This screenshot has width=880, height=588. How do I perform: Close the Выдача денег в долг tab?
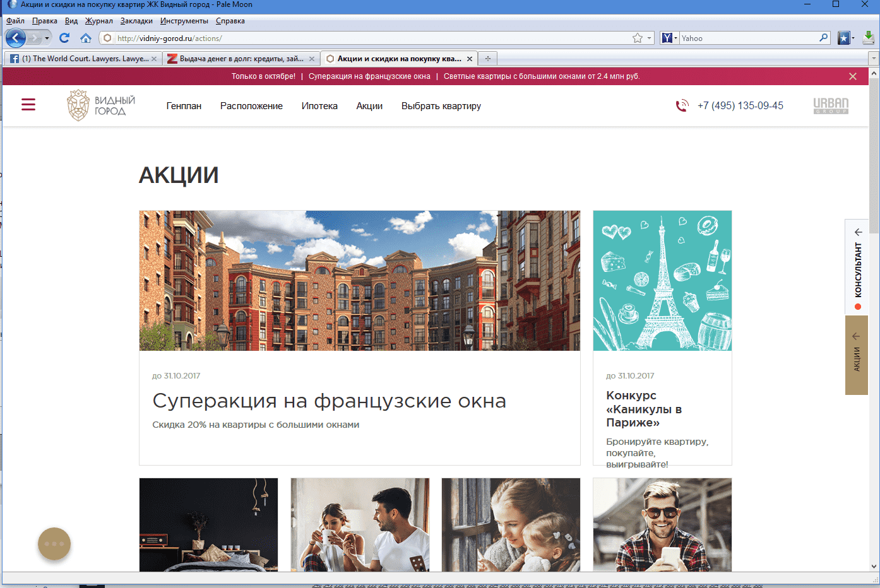[x=311, y=59]
